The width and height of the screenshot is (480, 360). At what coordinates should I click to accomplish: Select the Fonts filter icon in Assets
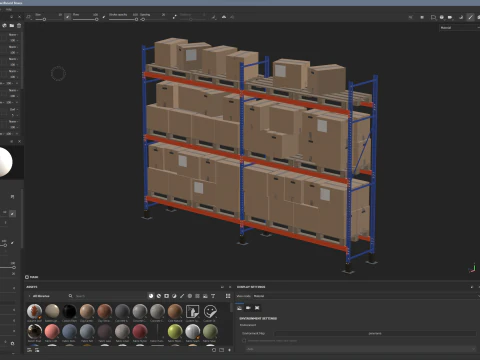coord(213,296)
